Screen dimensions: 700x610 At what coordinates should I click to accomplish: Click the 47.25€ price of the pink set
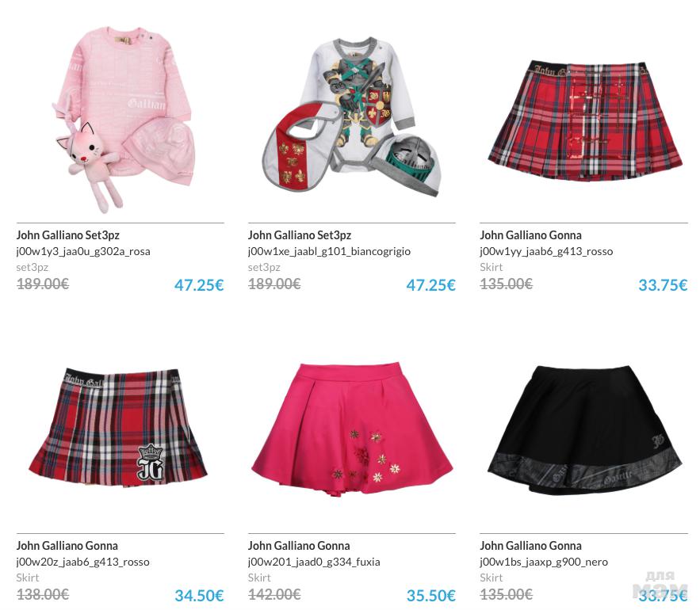pyautogui.click(x=199, y=285)
